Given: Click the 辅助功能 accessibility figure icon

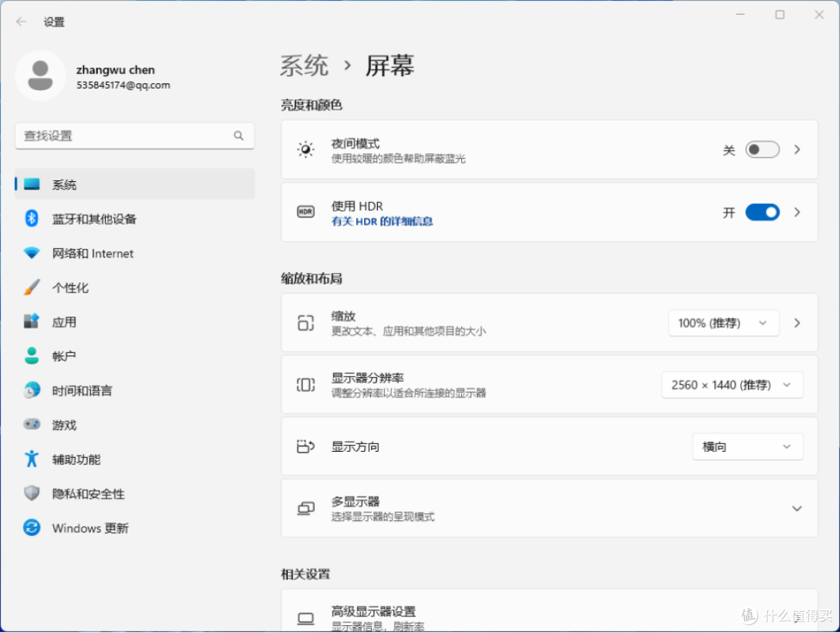Looking at the screenshot, I should (32, 459).
